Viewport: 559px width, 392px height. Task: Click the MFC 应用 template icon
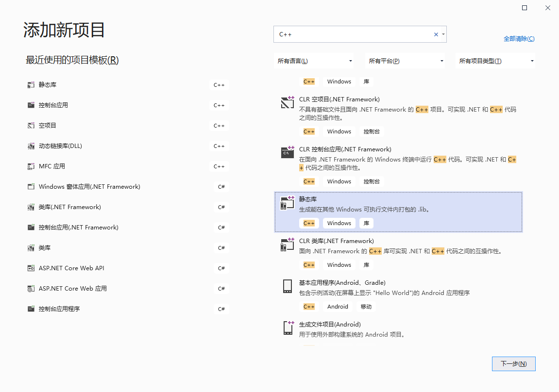(31, 166)
